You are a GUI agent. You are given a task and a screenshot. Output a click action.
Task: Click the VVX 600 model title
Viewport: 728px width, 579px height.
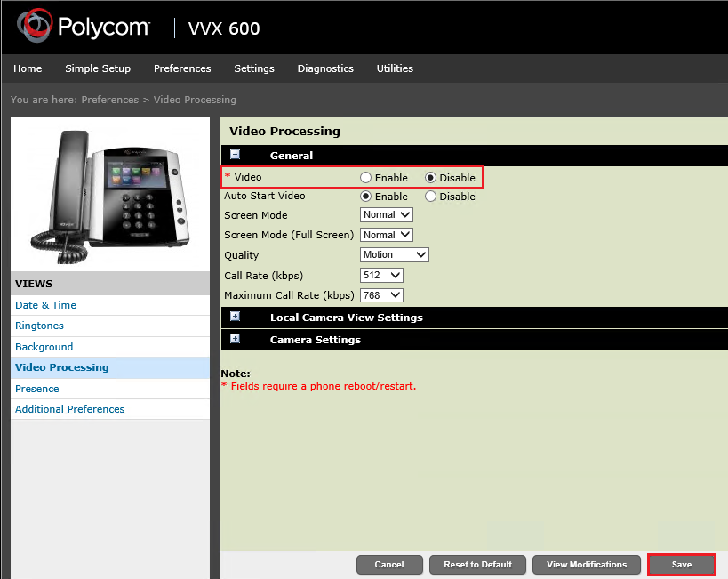point(224,28)
